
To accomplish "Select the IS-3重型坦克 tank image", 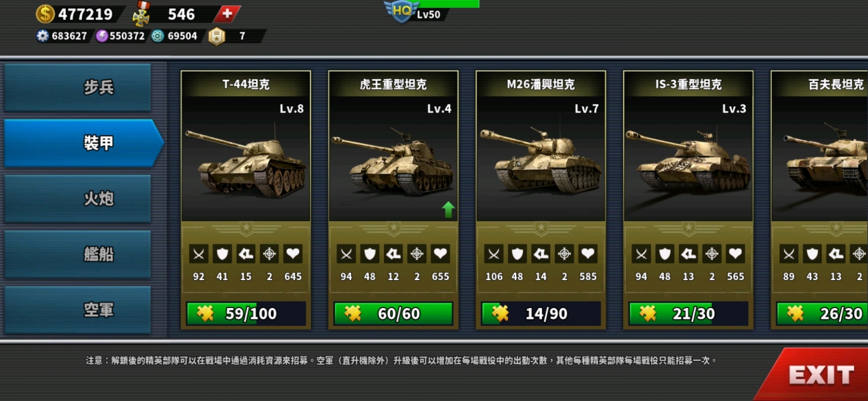I will pyautogui.click(x=688, y=160).
